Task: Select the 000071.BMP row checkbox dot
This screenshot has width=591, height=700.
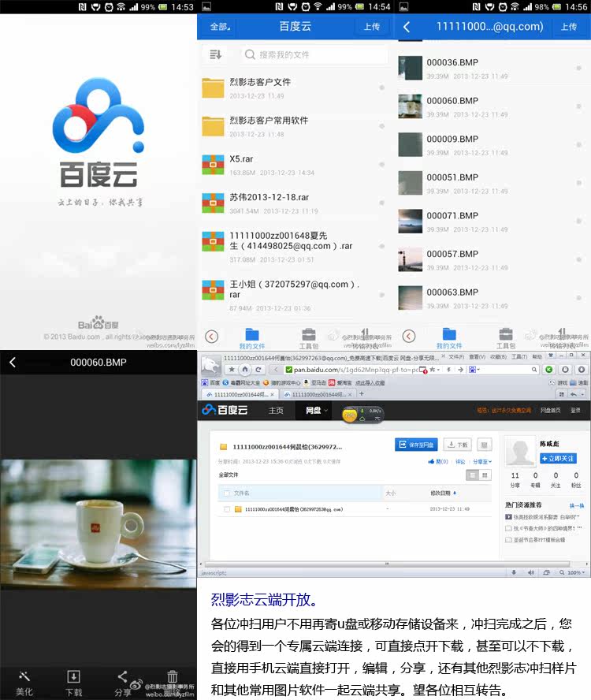Action: point(578,221)
